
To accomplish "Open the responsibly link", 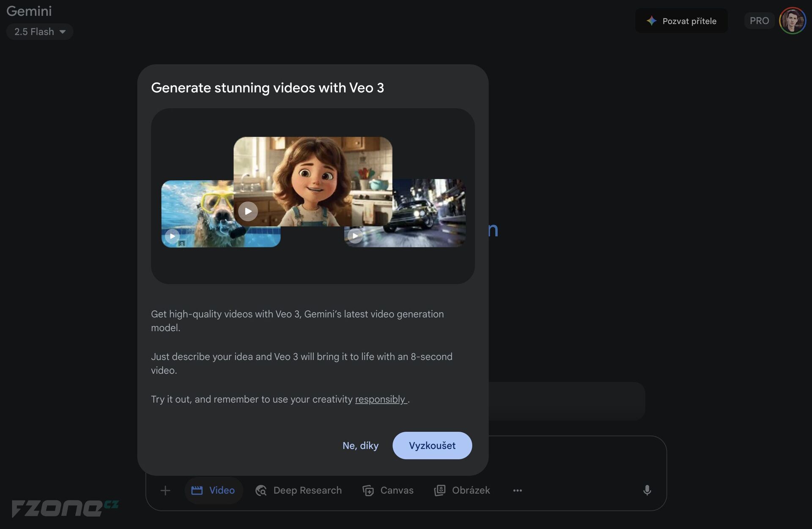I will pyautogui.click(x=380, y=399).
